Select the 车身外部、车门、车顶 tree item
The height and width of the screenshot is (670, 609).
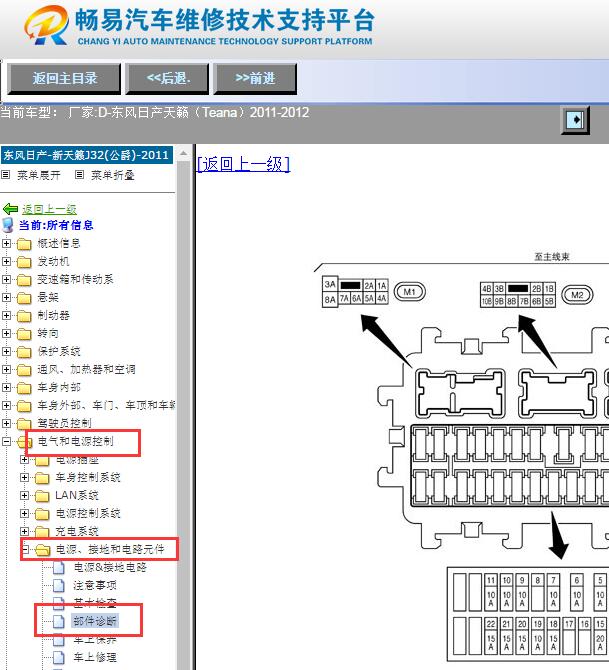(x=106, y=405)
